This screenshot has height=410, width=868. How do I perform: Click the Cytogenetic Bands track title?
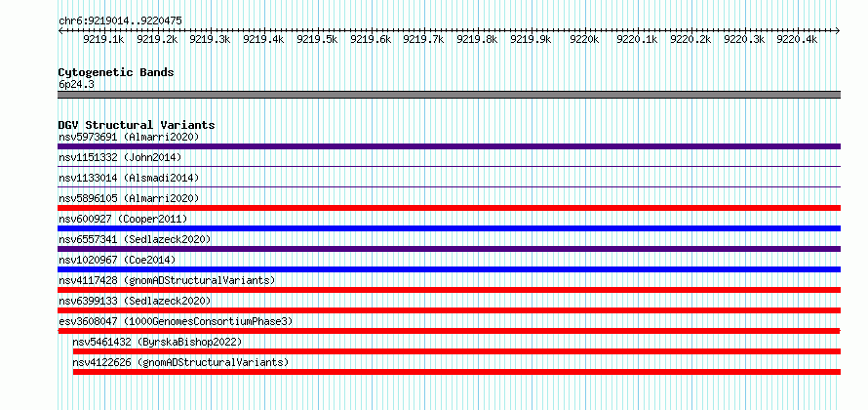click(116, 72)
